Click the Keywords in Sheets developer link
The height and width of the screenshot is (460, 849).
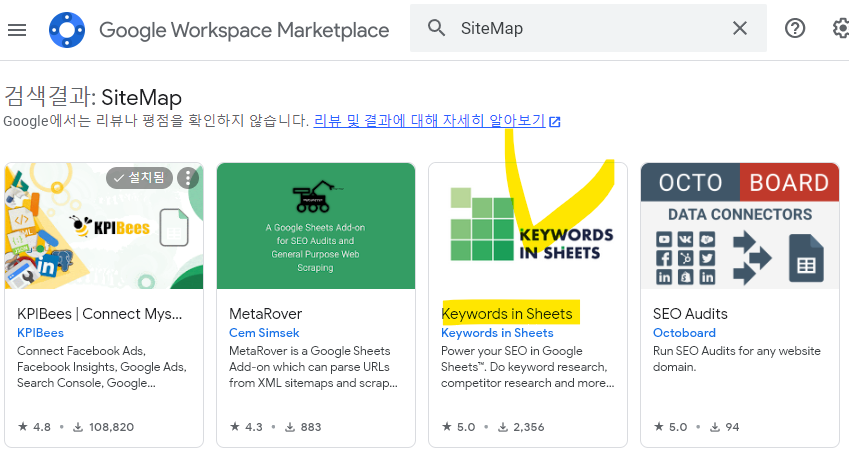497,333
